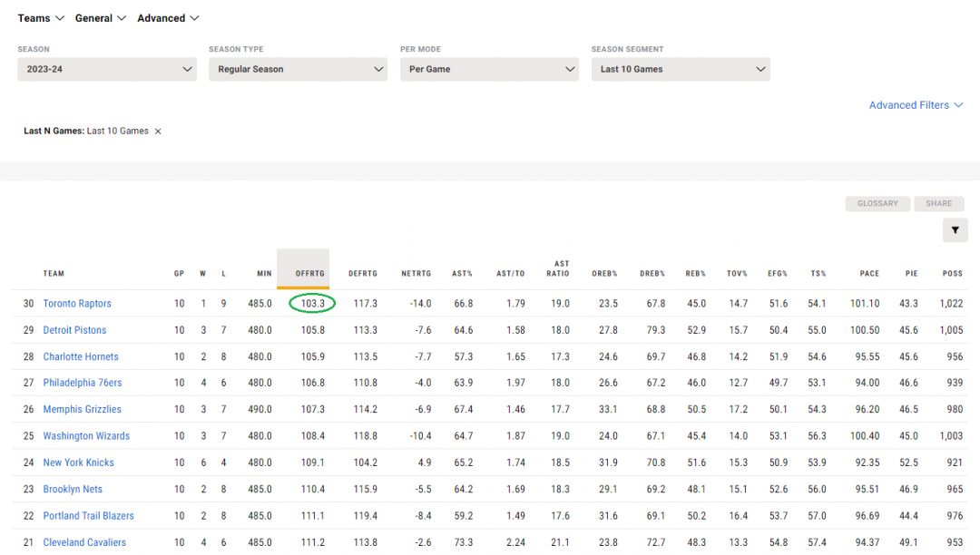Open the Teams menu
Screen dimensions: 980x555
click(x=41, y=18)
